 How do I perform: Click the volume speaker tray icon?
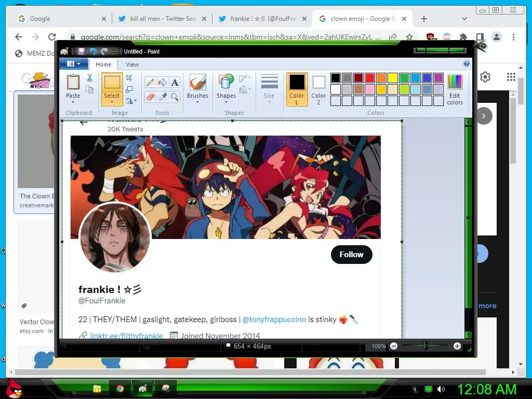[x=441, y=389]
